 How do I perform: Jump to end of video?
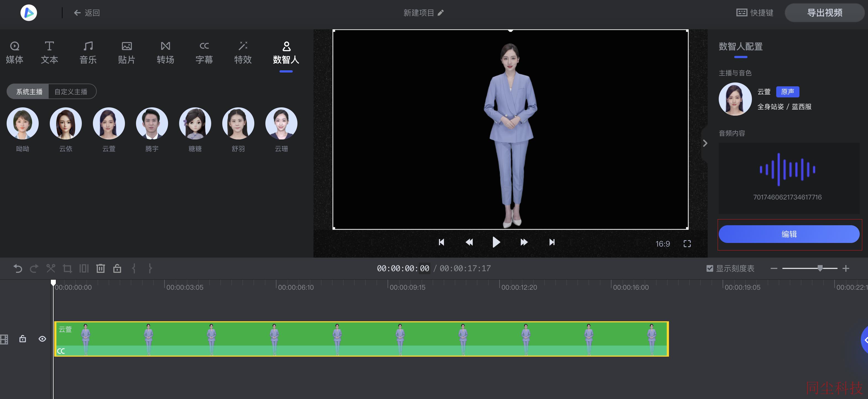[x=551, y=242]
